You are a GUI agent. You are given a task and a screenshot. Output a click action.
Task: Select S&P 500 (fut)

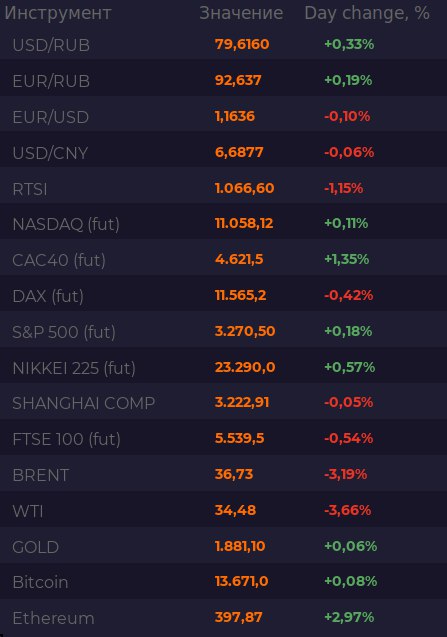click(x=224, y=331)
